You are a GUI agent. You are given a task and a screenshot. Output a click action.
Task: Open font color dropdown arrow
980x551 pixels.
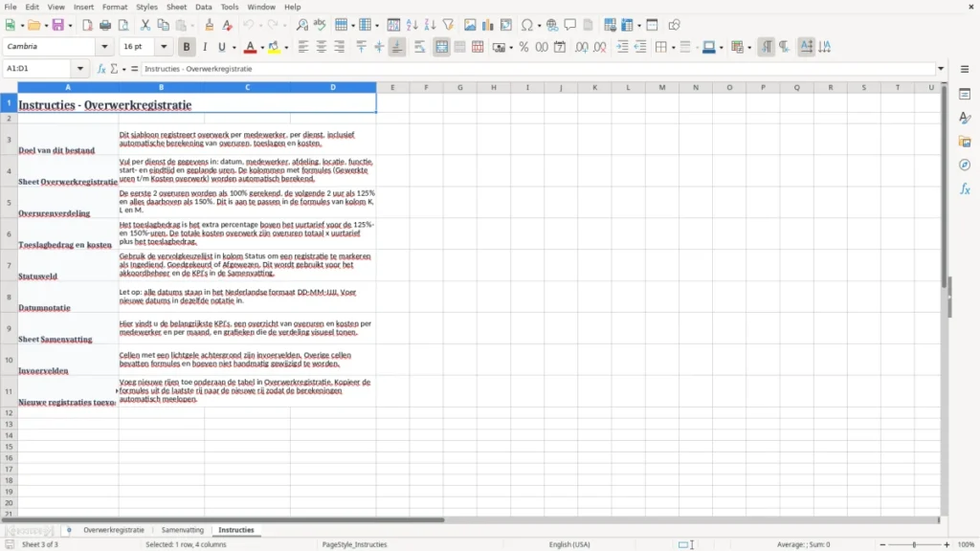(x=262, y=48)
